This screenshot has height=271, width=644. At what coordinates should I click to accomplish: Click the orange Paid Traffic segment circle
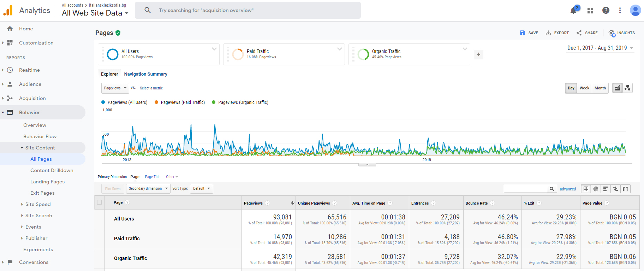238,54
